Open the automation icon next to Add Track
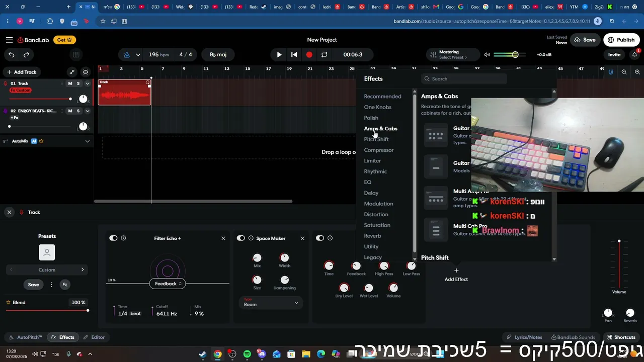This screenshot has height=362, width=644. point(72,72)
